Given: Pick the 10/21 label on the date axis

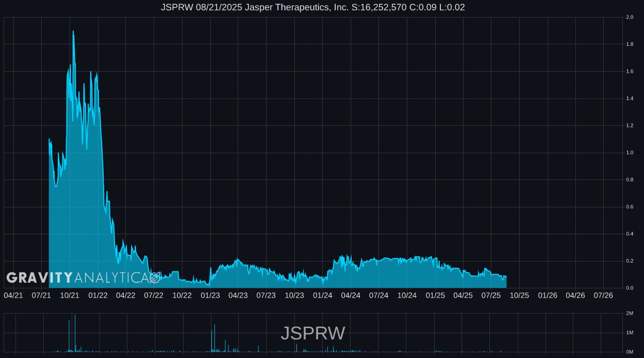Looking at the screenshot, I should pyautogui.click(x=70, y=295).
